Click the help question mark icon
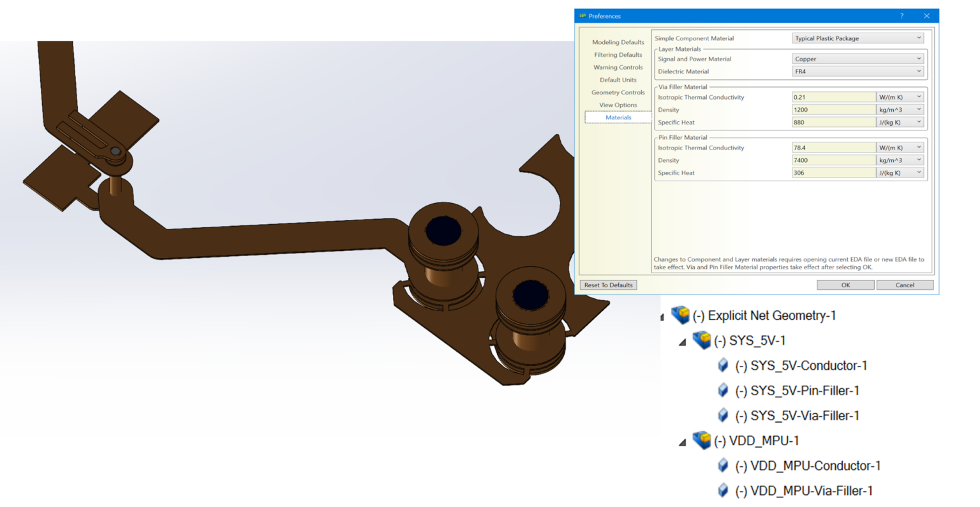The width and height of the screenshot is (980, 507). [x=902, y=16]
